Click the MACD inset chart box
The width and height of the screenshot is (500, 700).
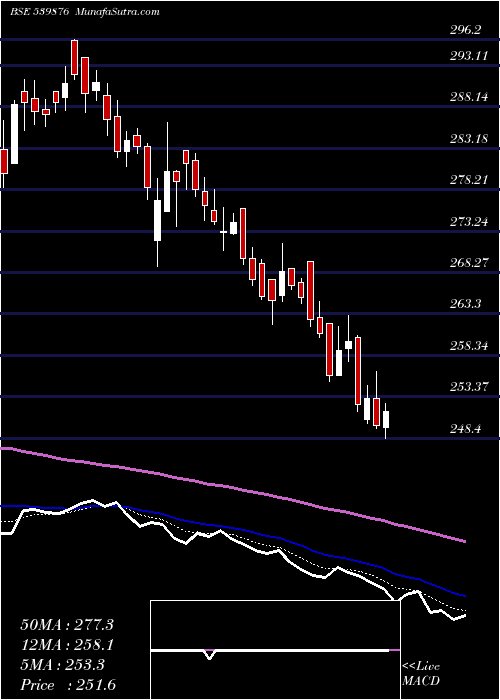(x=275, y=650)
